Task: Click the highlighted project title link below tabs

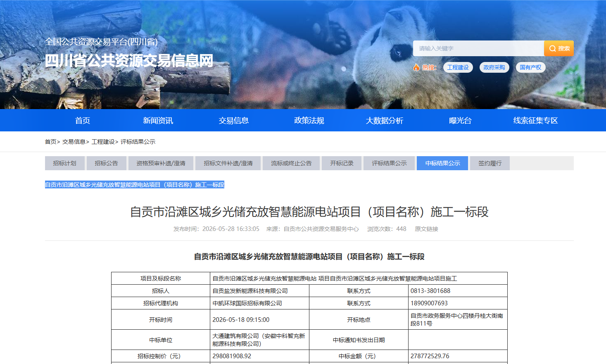Action: 135,185
